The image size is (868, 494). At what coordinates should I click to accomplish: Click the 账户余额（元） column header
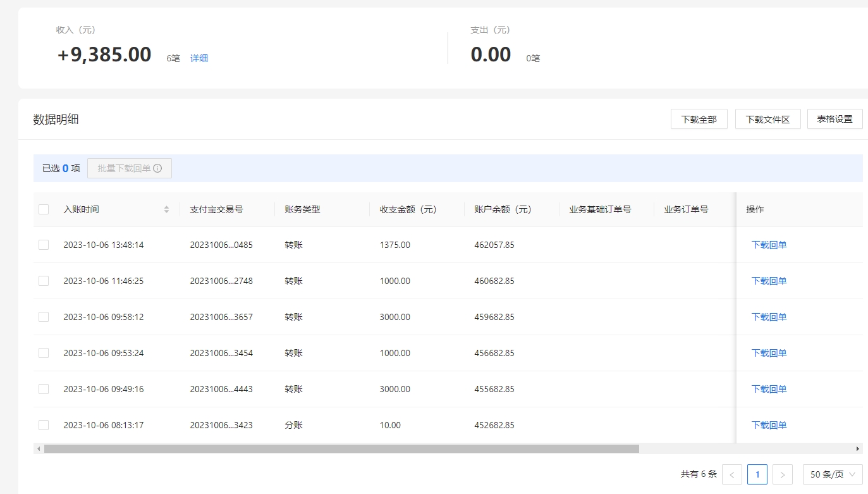point(503,209)
